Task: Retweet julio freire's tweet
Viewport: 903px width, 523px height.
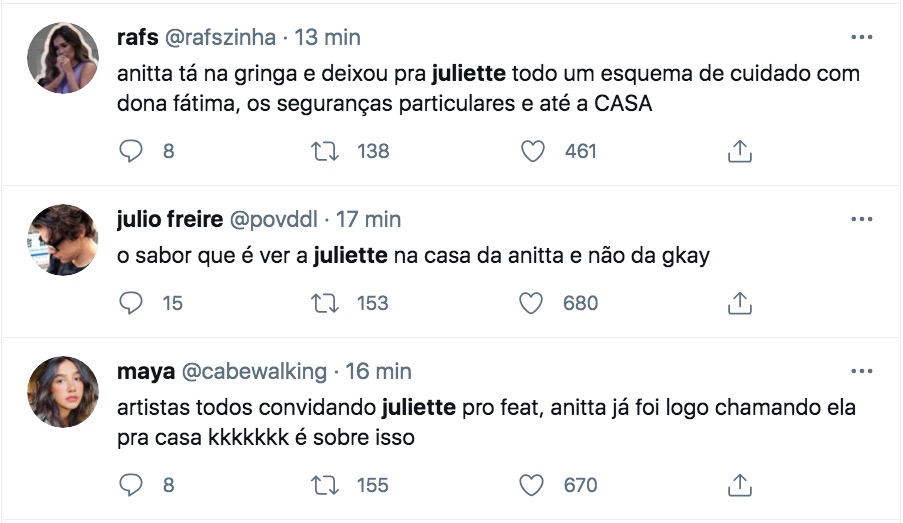Action: tap(326, 302)
